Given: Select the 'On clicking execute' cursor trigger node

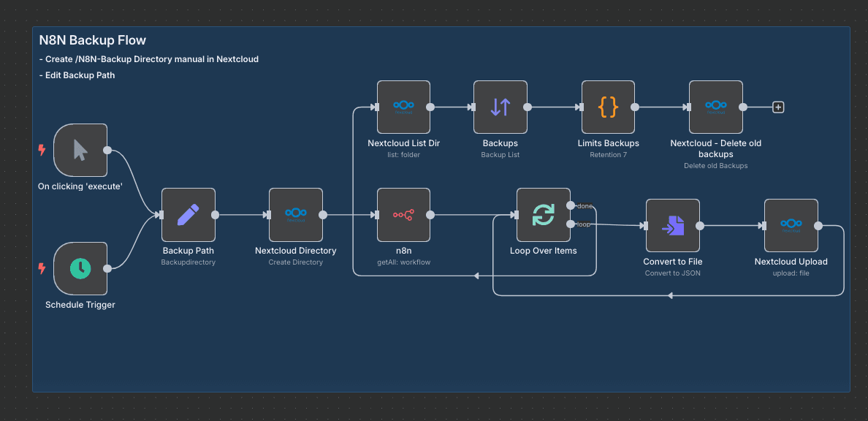Looking at the screenshot, I should click(80, 150).
